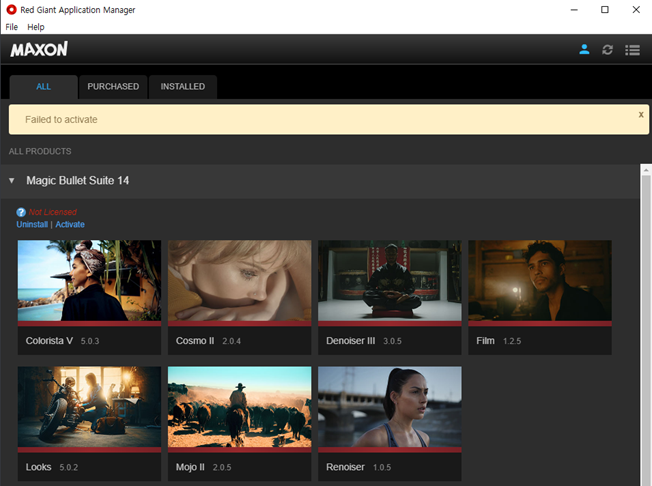The height and width of the screenshot is (486, 652).
Task: Select the Film product thumbnail
Action: pos(540,281)
